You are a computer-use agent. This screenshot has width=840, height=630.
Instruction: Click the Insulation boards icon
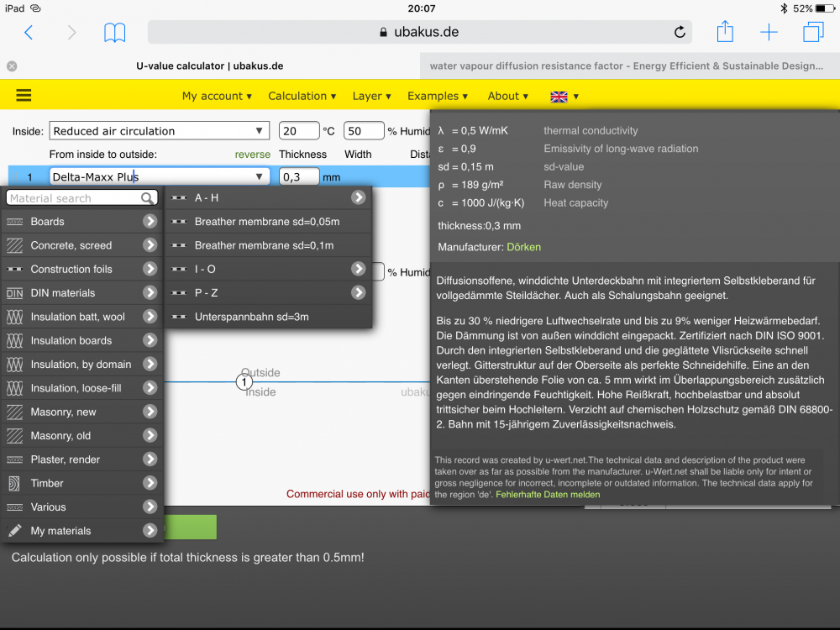pyautogui.click(x=14, y=340)
